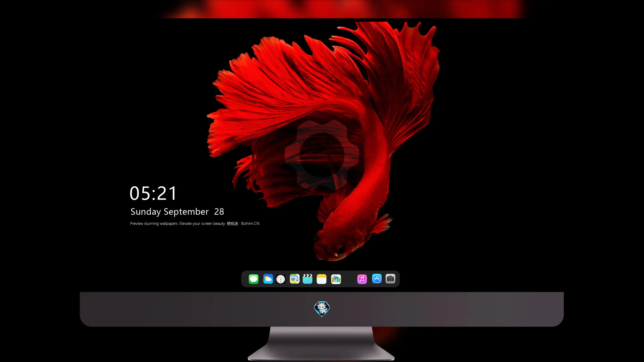The image size is (644, 362).
Task: Click the date text Sunday September 28
Action: point(177,212)
